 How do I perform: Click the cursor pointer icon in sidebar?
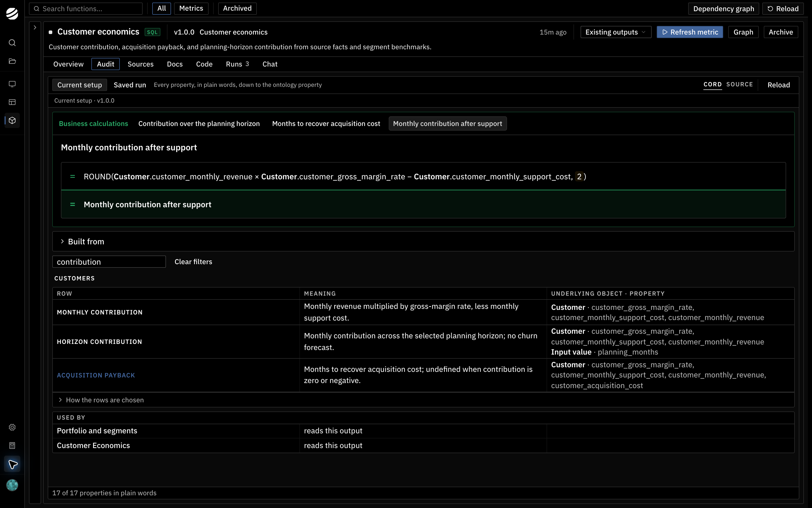(x=12, y=464)
